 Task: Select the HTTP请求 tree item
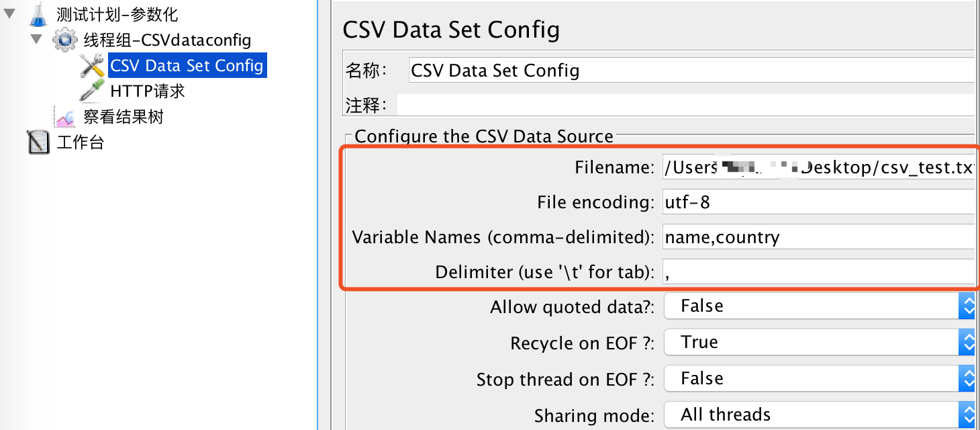coord(148,91)
